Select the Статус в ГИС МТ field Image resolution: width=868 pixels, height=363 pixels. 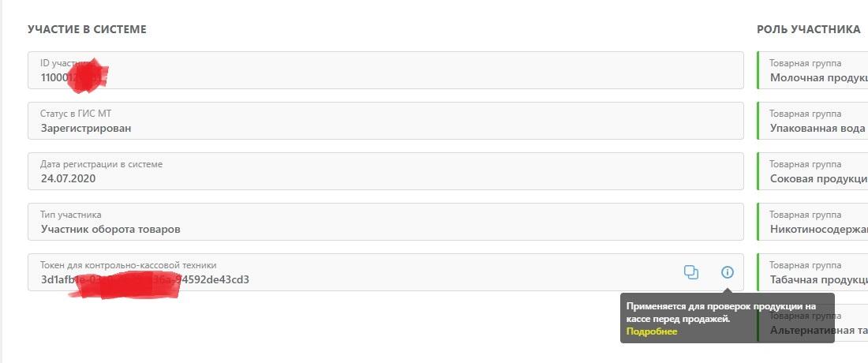pos(385,121)
